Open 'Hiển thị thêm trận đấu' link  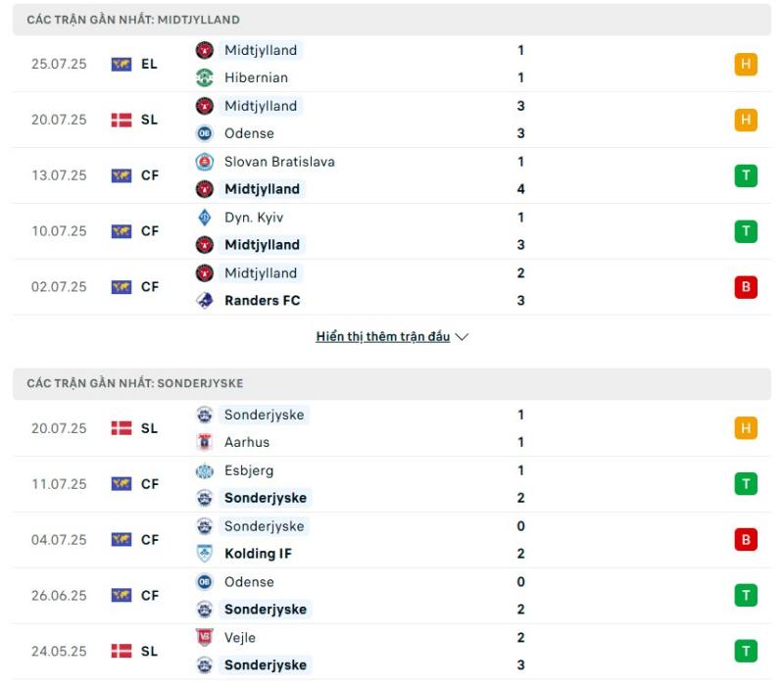(382, 336)
